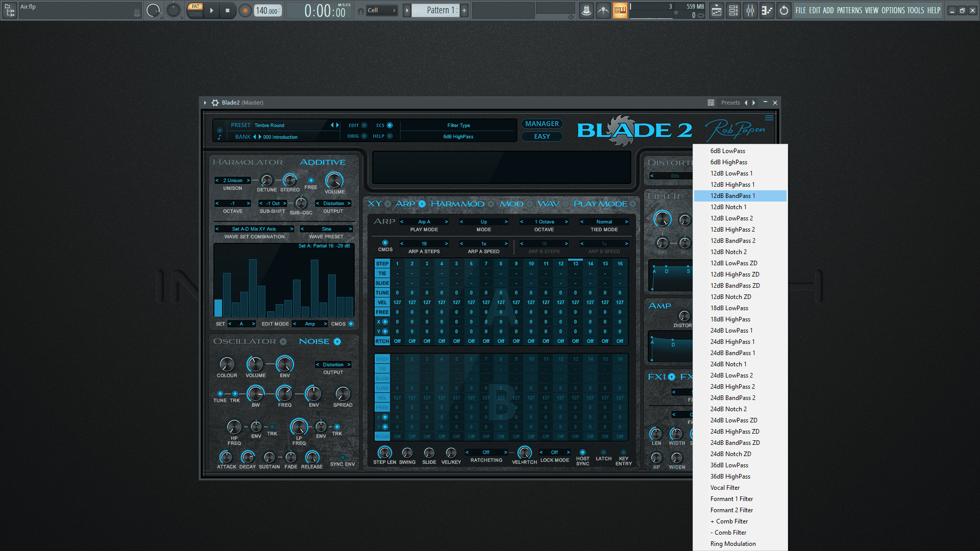Open the OPTIONS menu

tap(893, 10)
